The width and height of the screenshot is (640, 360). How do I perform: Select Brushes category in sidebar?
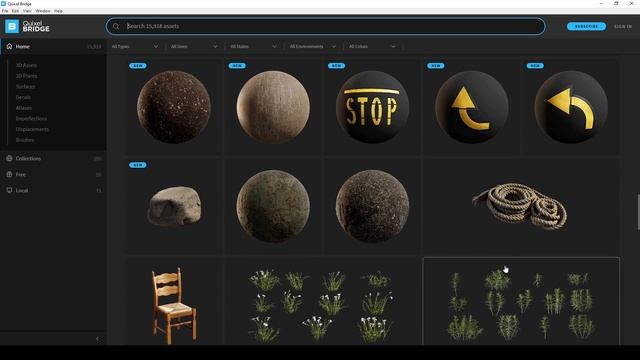pos(25,140)
